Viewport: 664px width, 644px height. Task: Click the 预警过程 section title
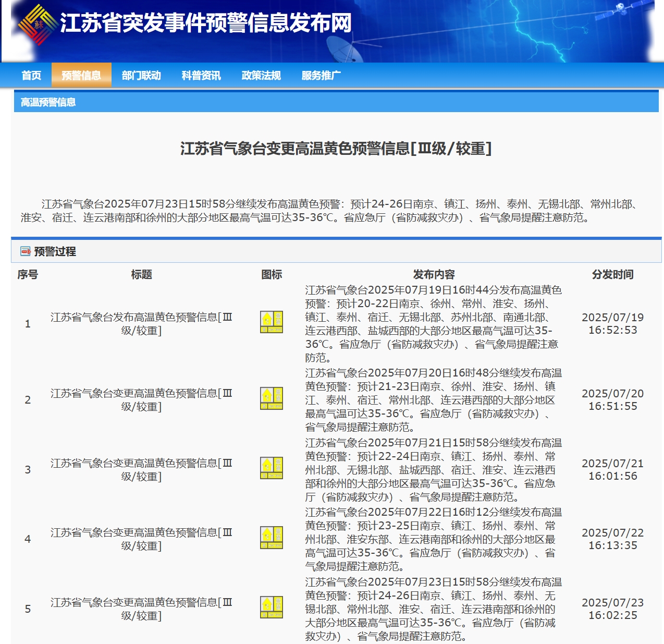point(55,252)
